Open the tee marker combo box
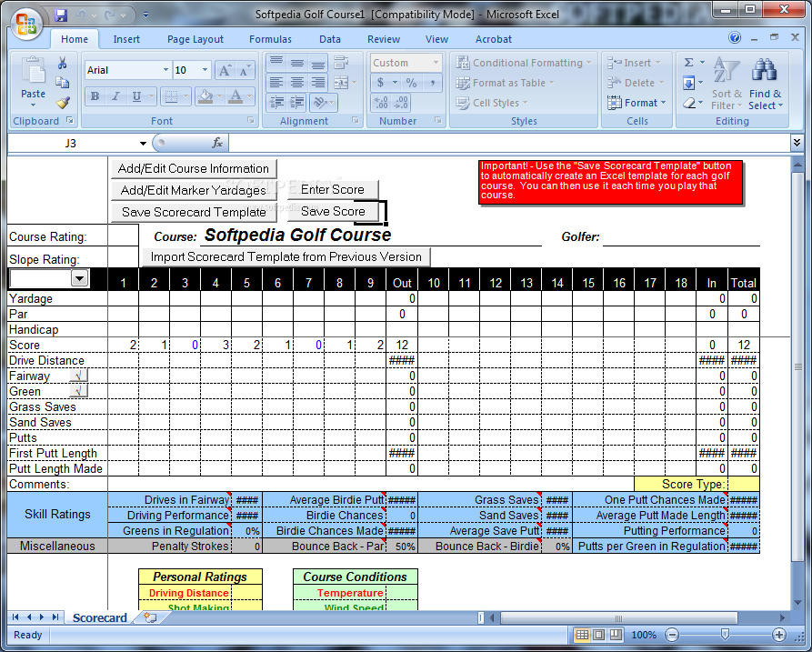The width and height of the screenshot is (812, 652). click(79, 278)
